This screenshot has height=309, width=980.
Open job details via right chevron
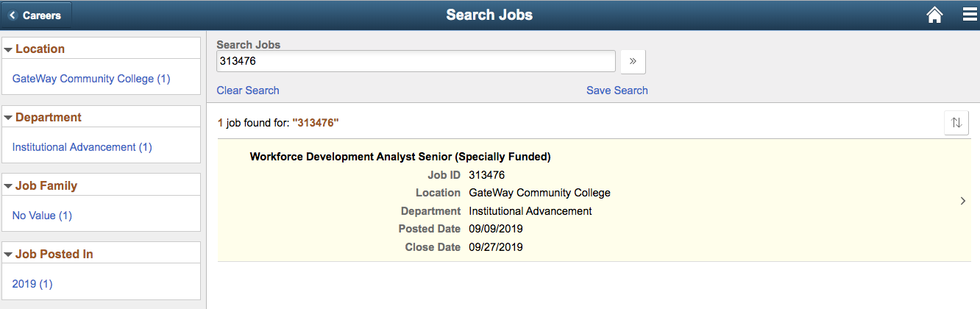coord(963,201)
